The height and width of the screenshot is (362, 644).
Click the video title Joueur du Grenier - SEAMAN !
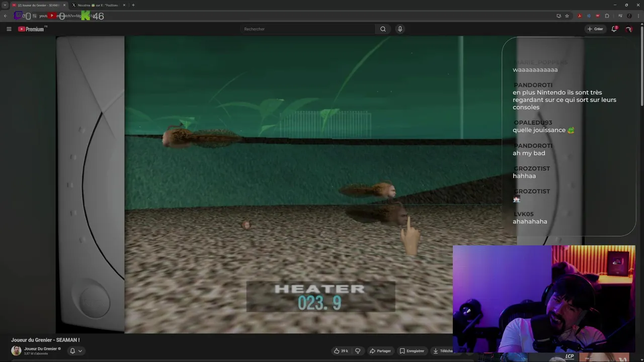[x=45, y=340]
